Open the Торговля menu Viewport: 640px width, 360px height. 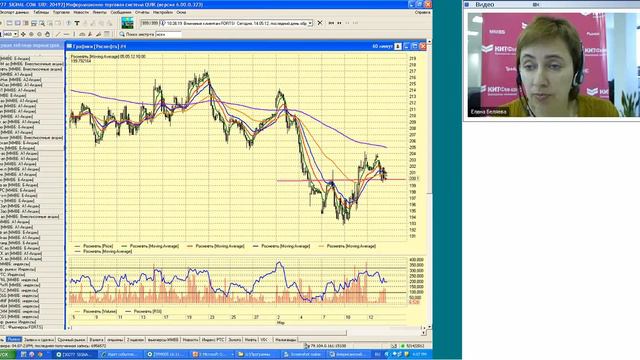click(61, 13)
